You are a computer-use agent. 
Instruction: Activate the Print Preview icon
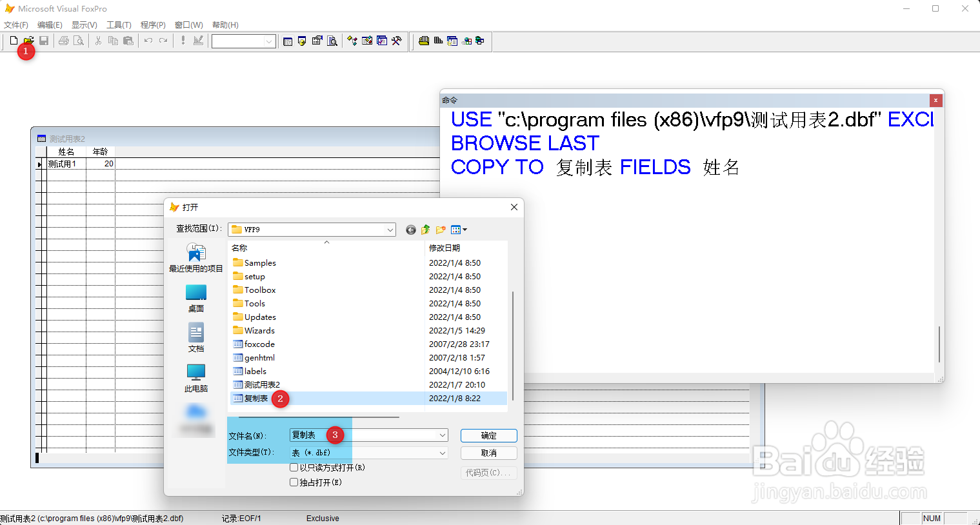[79, 40]
